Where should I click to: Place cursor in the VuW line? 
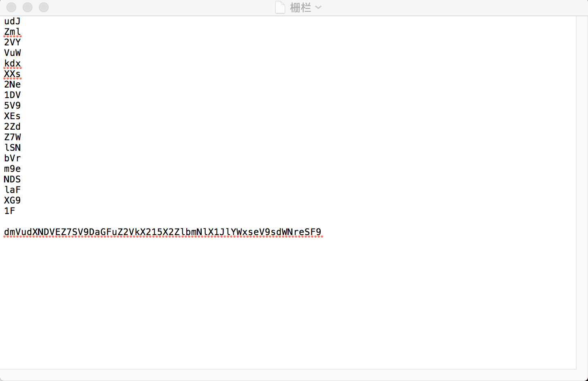click(12, 53)
